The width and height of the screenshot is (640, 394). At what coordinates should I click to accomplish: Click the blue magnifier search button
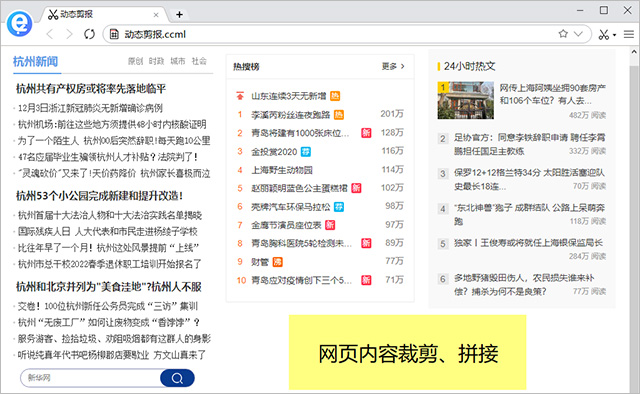click(x=177, y=378)
